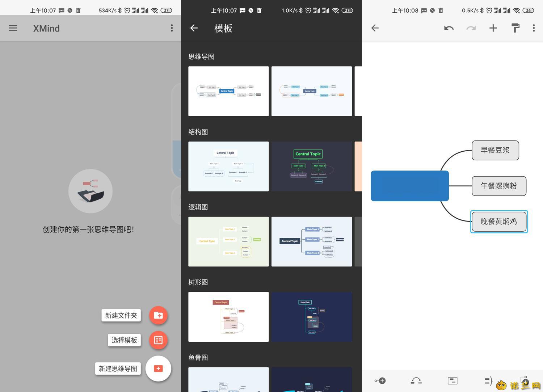This screenshot has height=392, width=543.
Task: Open the XMind hamburger menu
Action: [x=13, y=28]
